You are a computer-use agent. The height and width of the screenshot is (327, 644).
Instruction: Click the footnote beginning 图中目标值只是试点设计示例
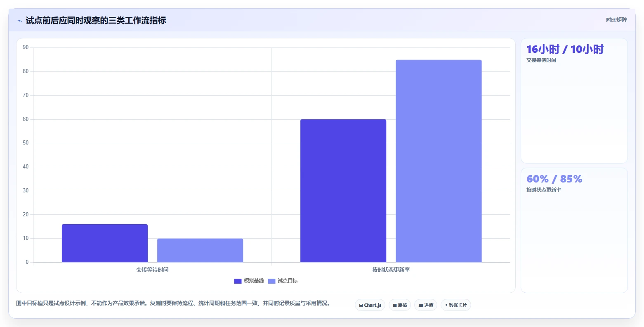tap(173, 303)
